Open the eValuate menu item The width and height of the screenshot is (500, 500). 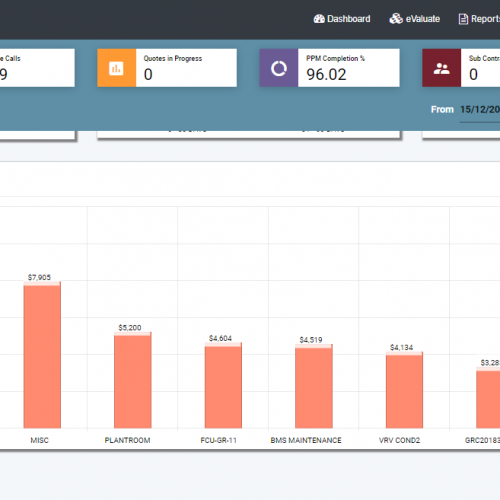tap(414, 19)
